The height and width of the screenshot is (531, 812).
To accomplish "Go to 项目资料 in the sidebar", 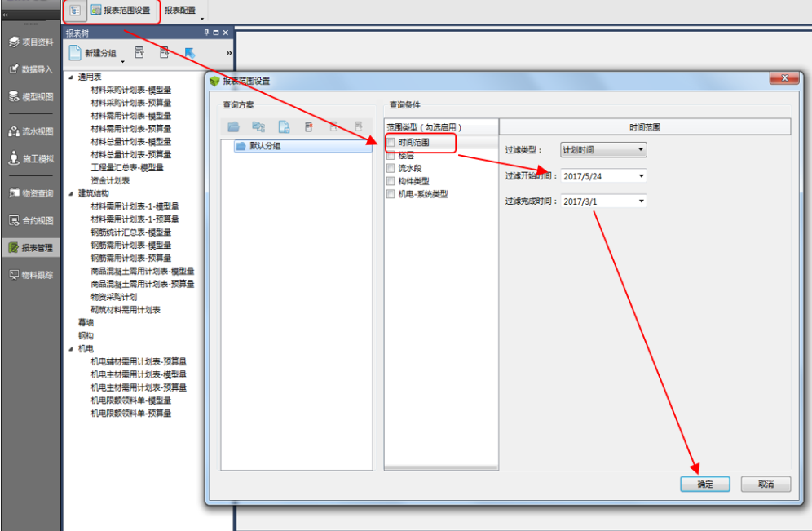I will click(31, 42).
